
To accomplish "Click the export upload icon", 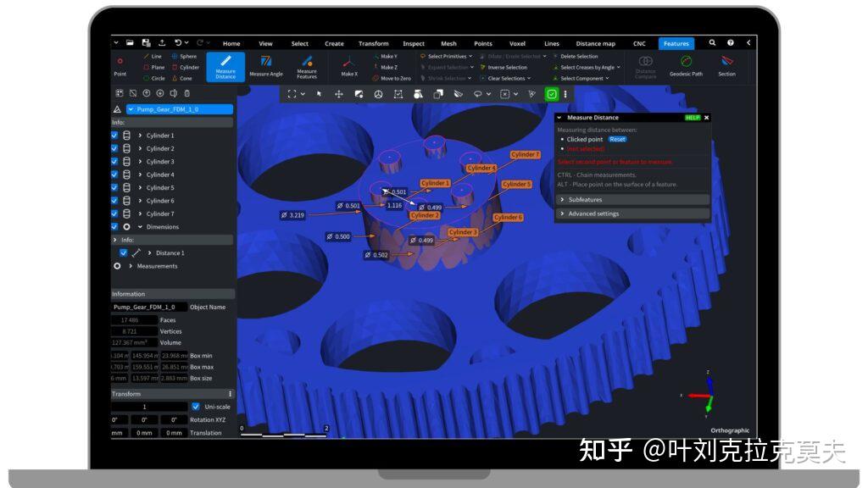I will (x=162, y=42).
